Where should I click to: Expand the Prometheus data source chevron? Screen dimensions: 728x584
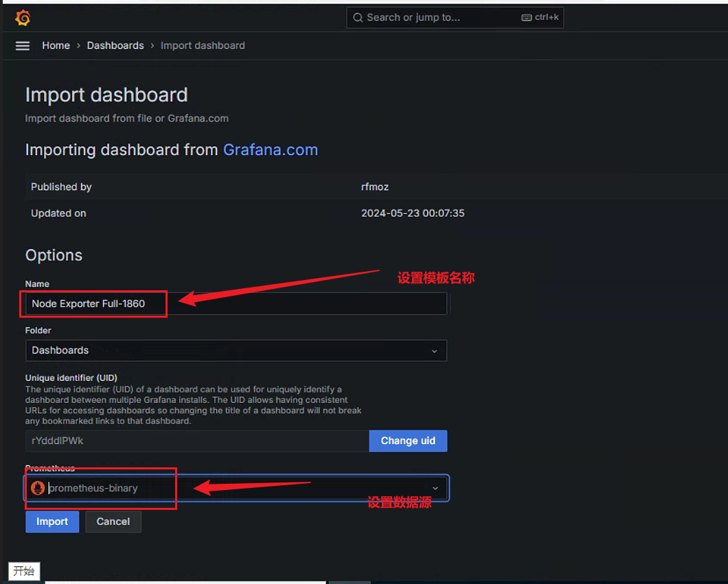coord(435,488)
